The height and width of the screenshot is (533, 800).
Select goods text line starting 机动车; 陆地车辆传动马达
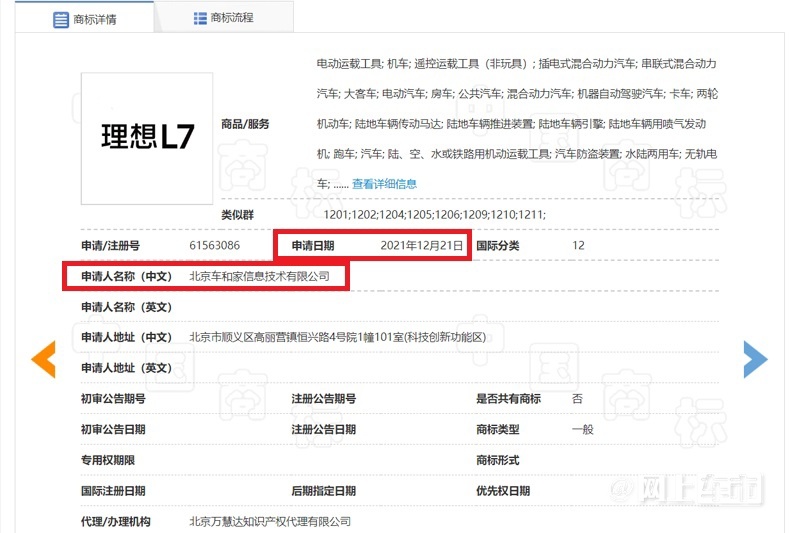(x=511, y=124)
